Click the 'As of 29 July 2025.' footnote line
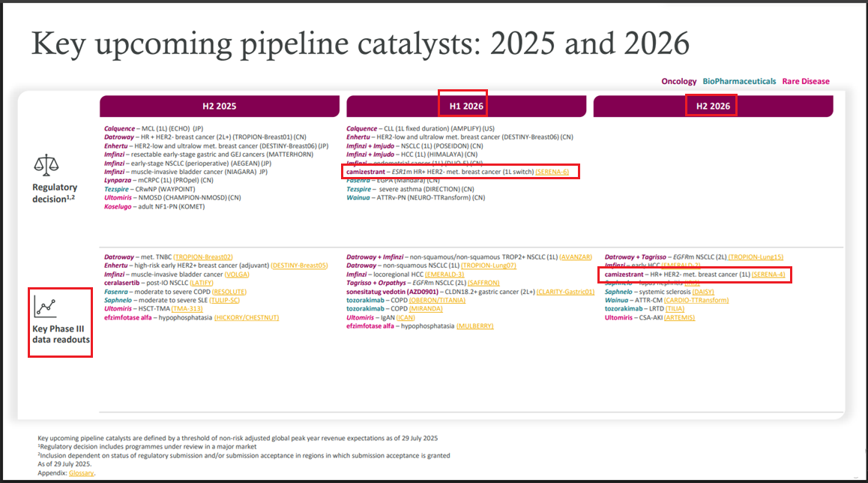Viewport: 868px width, 483px height. [64, 464]
